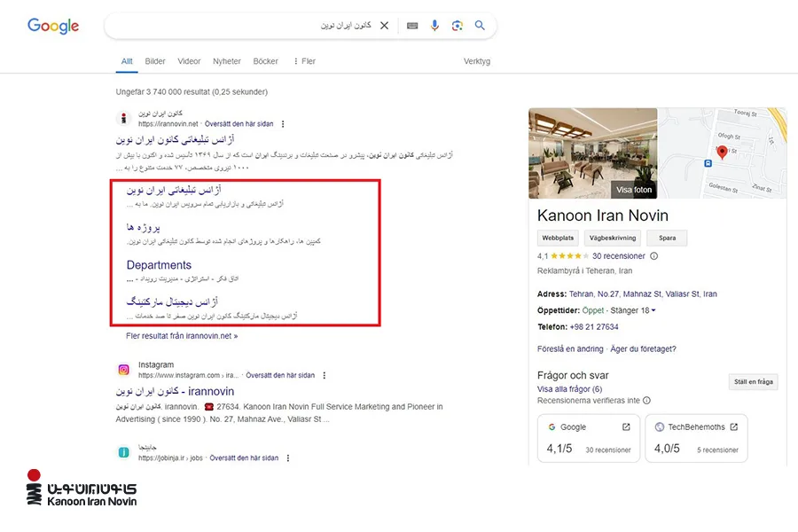The width and height of the screenshot is (798, 532).
Task: Open the 30 recensioner reviews link
Action: click(618, 256)
